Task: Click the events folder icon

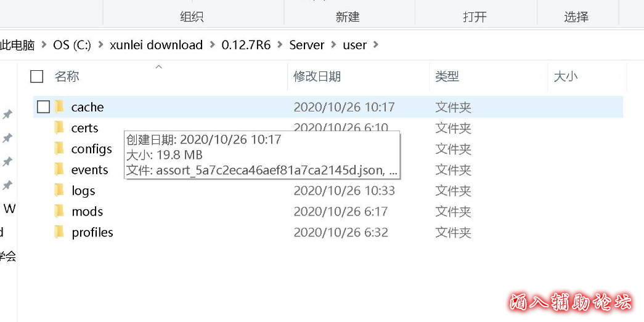Action: coord(59,170)
